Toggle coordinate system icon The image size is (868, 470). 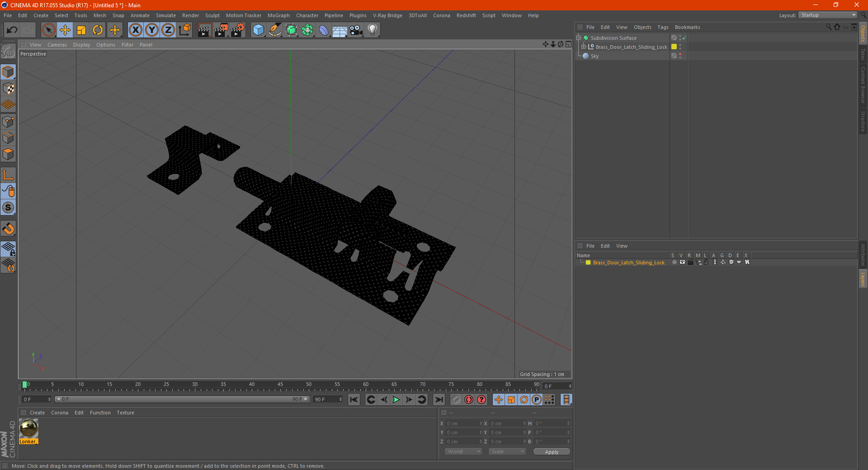185,30
